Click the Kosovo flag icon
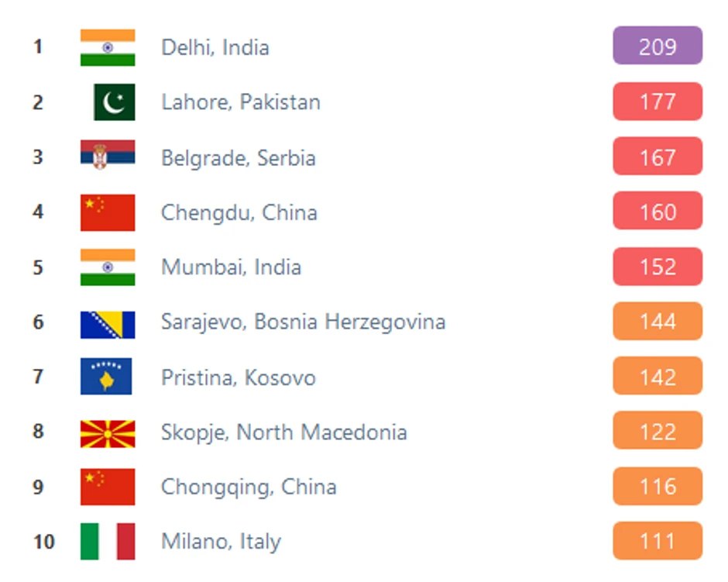728x582 pixels. (106, 377)
